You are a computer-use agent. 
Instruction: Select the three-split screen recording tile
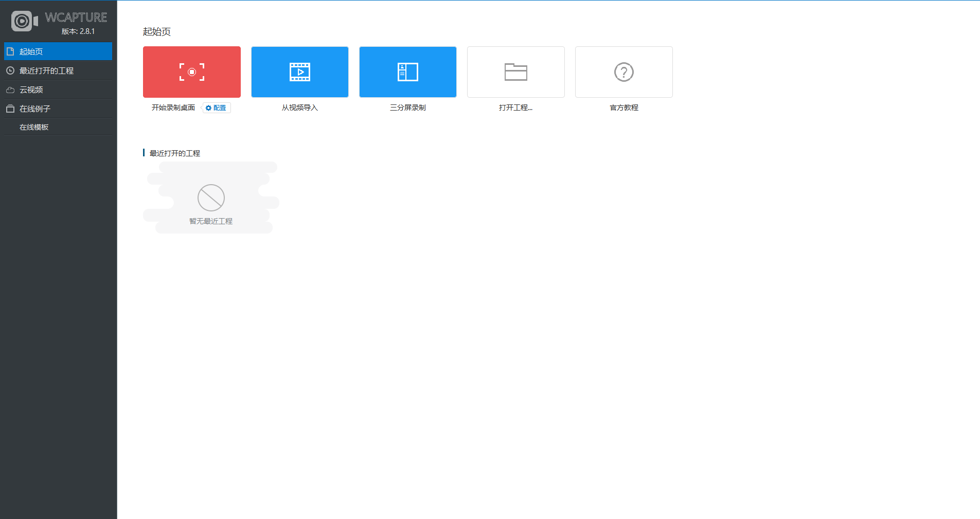point(408,72)
